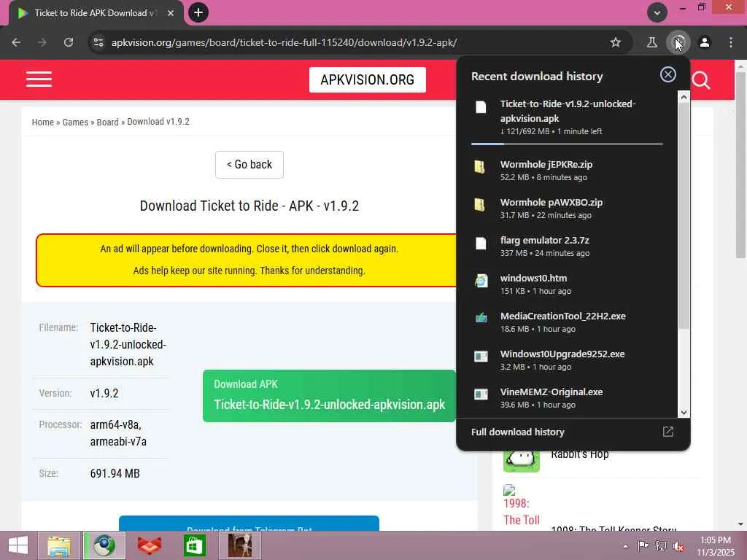The height and width of the screenshot is (560, 747).
Task: Click the page scrollbar thumb
Action: point(740,164)
